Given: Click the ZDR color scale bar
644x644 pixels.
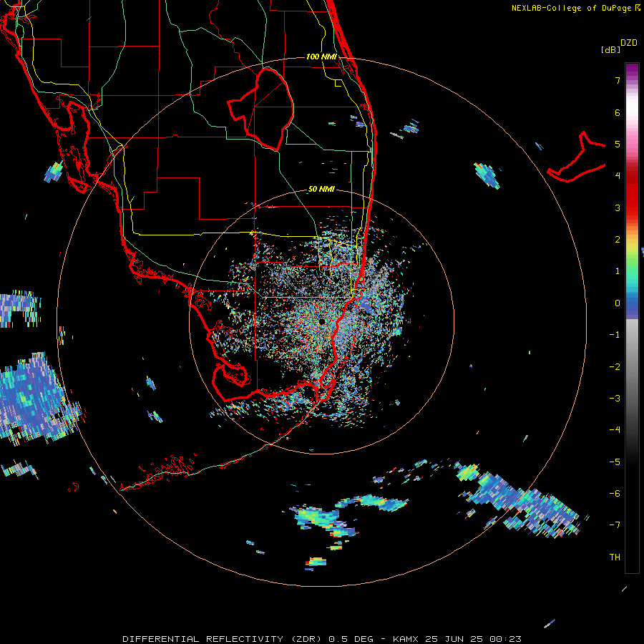Looking at the screenshot, I should point(632,318).
